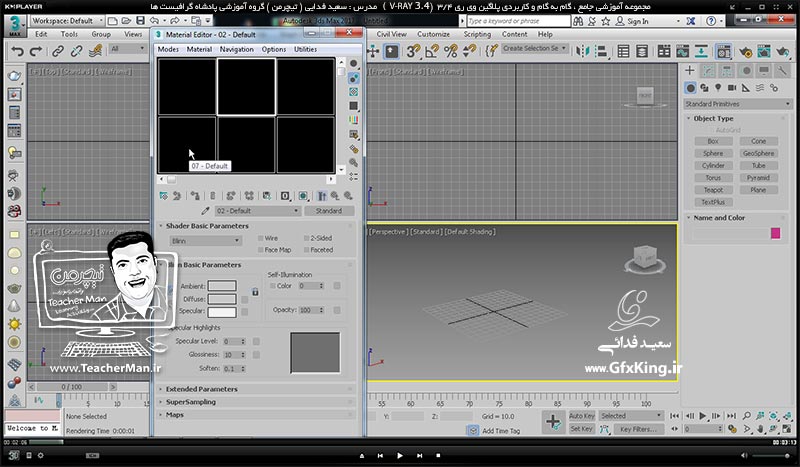Select Lights category in Create panel
Image resolution: width=800 pixels, height=467 pixels.
[x=718, y=88]
